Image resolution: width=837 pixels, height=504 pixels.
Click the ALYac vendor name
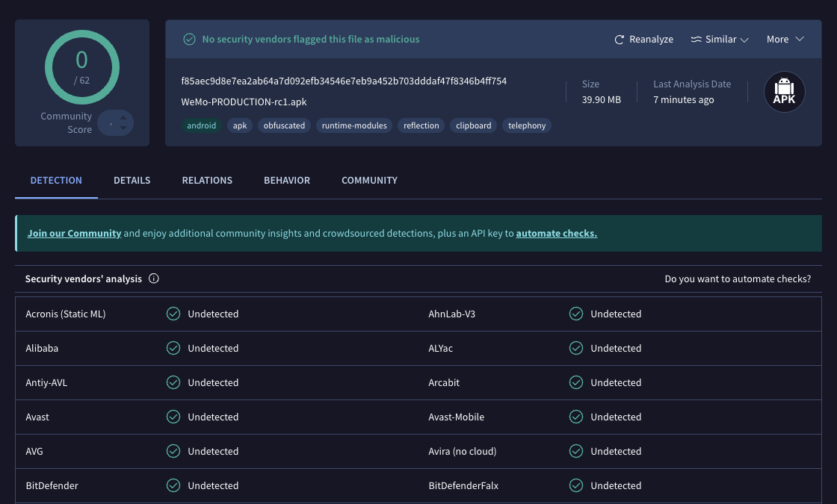click(x=440, y=348)
